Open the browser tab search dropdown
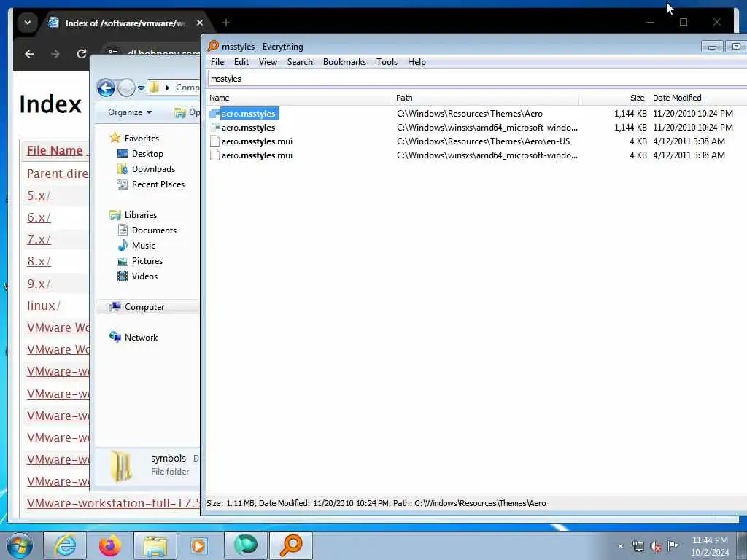Viewport: 747px width, 560px height. [27, 23]
